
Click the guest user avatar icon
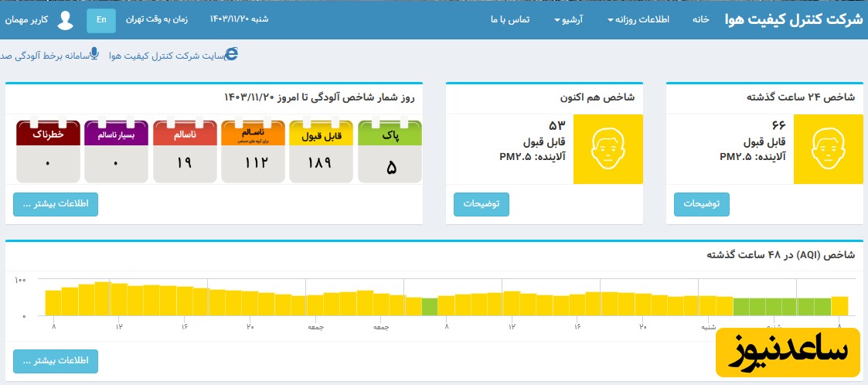[x=66, y=20]
